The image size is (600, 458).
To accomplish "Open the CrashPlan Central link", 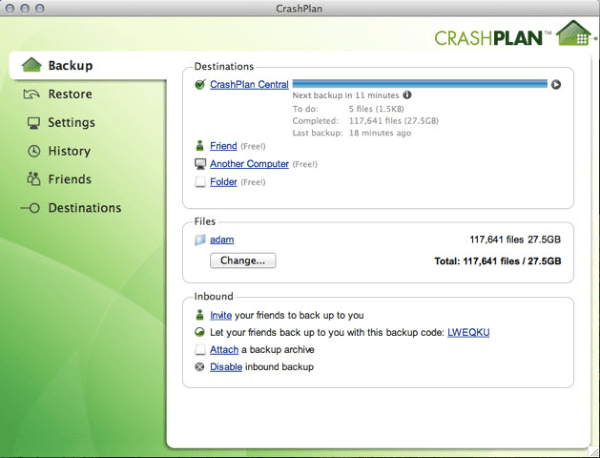I will 249,84.
